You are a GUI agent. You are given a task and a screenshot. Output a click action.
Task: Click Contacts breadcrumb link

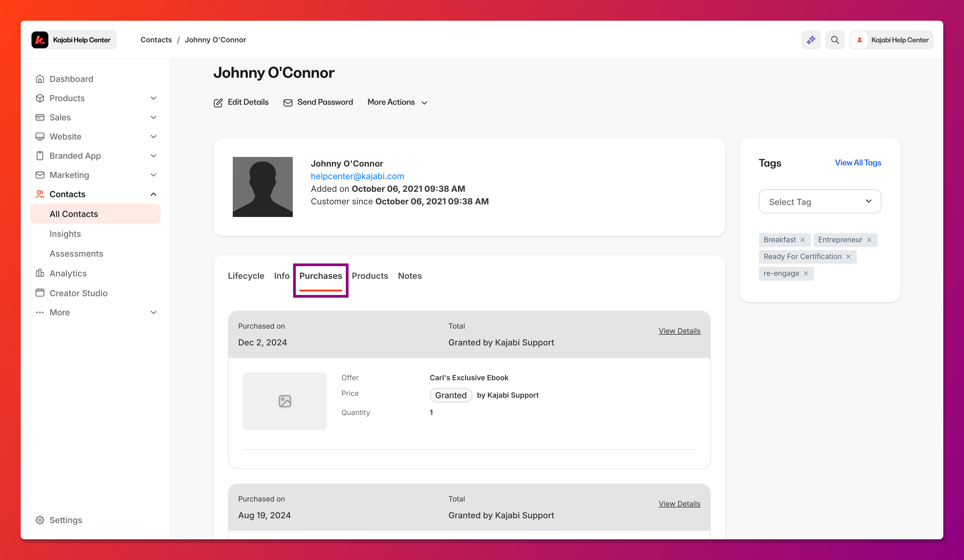point(156,40)
